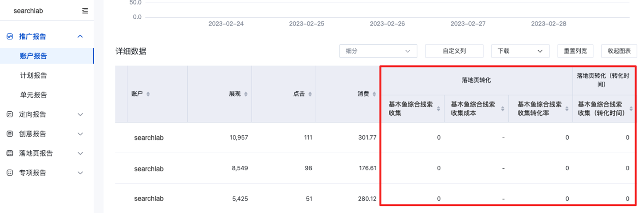Expand the 落地页报告 menu chevron
This screenshot has width=644, height=213.
point(80,153)
